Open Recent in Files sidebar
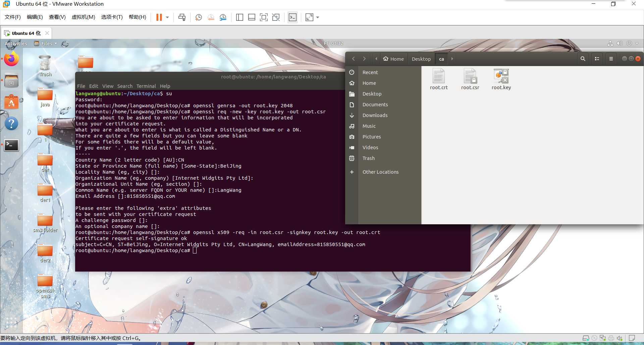This screenshot has height=345, width=644. click(x=383, y=72)
